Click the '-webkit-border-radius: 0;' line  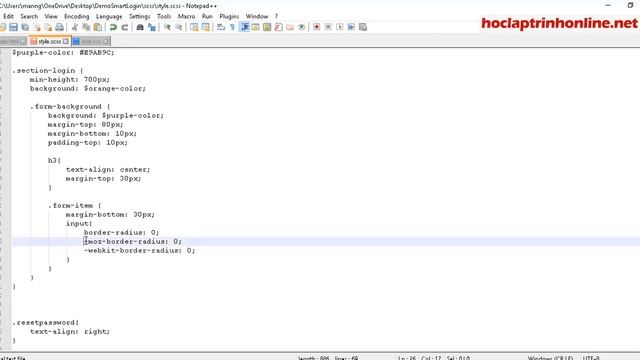[139, 251]
